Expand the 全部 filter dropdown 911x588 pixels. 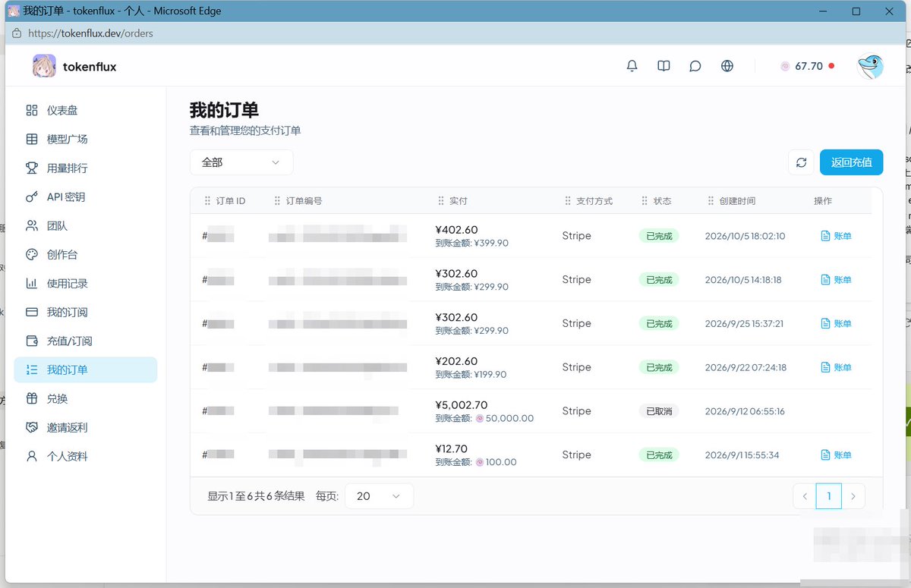241,162
